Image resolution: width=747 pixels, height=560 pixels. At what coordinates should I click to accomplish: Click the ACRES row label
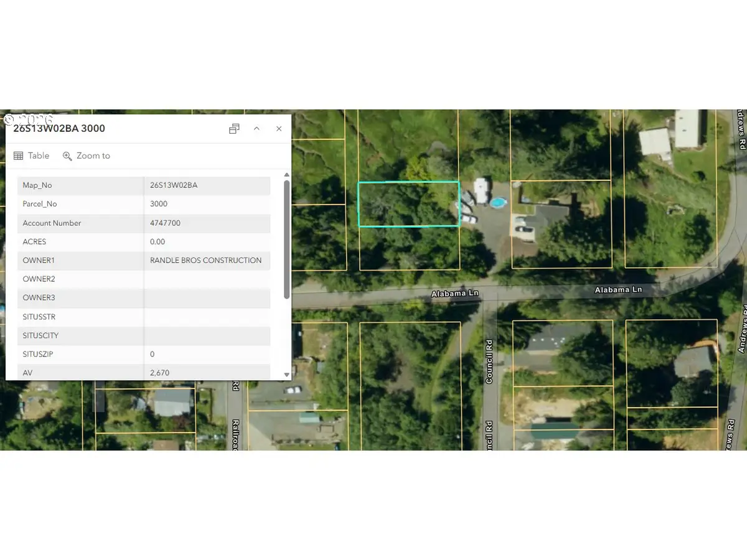tap(34, 241)
